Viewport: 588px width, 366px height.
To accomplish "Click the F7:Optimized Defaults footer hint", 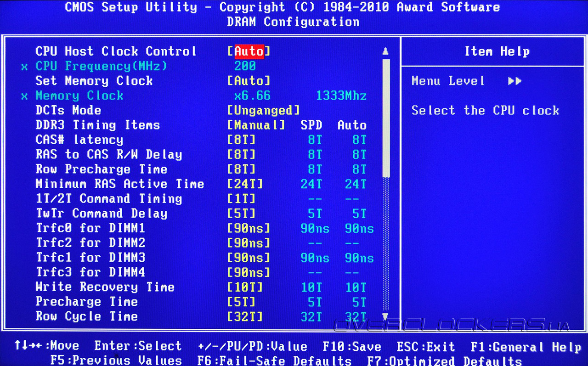I will point(445,360).
